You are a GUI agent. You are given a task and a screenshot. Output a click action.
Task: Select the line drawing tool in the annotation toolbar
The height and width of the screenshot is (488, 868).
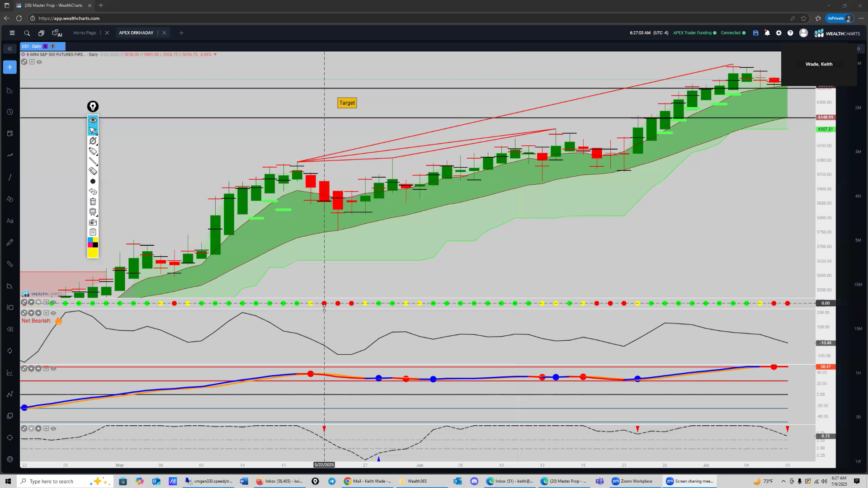click(x=93, y=161)
